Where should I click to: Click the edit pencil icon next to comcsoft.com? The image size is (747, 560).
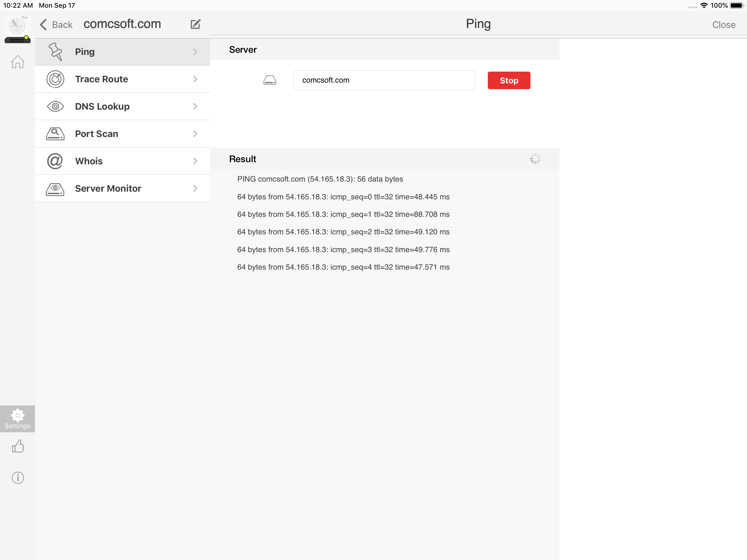click(x=195, y=24)
